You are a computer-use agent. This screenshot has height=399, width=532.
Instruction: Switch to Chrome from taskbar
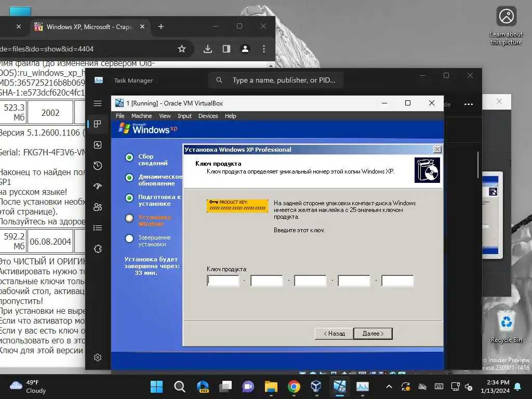point(294,387)
